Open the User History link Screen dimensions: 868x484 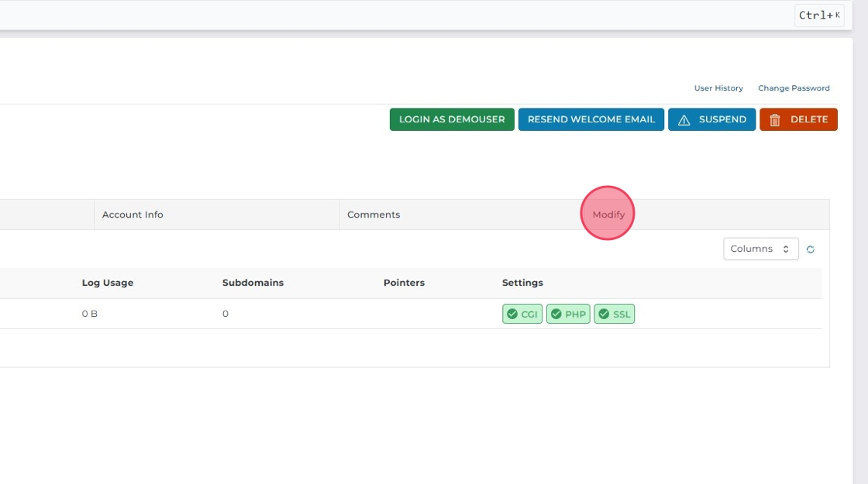click(718, 88)
